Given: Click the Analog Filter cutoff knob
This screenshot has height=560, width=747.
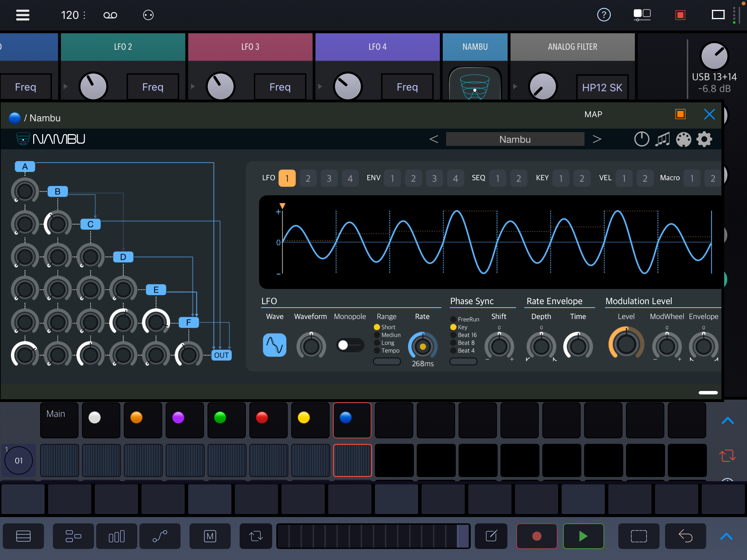Looking at the screenshot, I should click(x=543, y=86).
